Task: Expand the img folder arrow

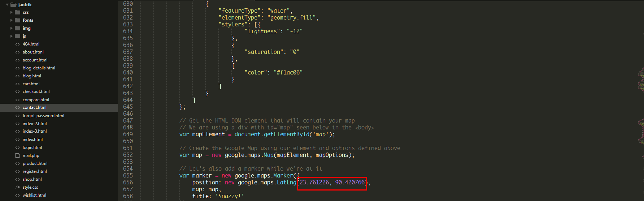Action: 12,28
